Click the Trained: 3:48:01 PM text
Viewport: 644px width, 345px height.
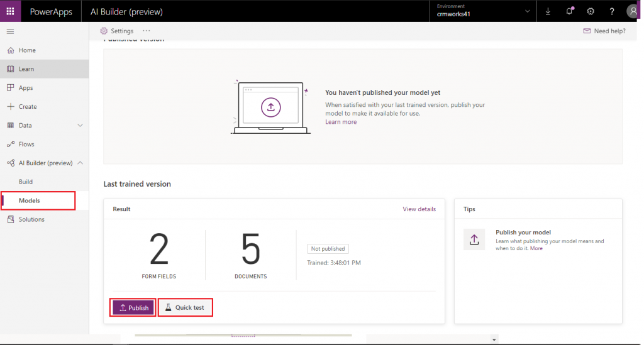click(334, 263)
